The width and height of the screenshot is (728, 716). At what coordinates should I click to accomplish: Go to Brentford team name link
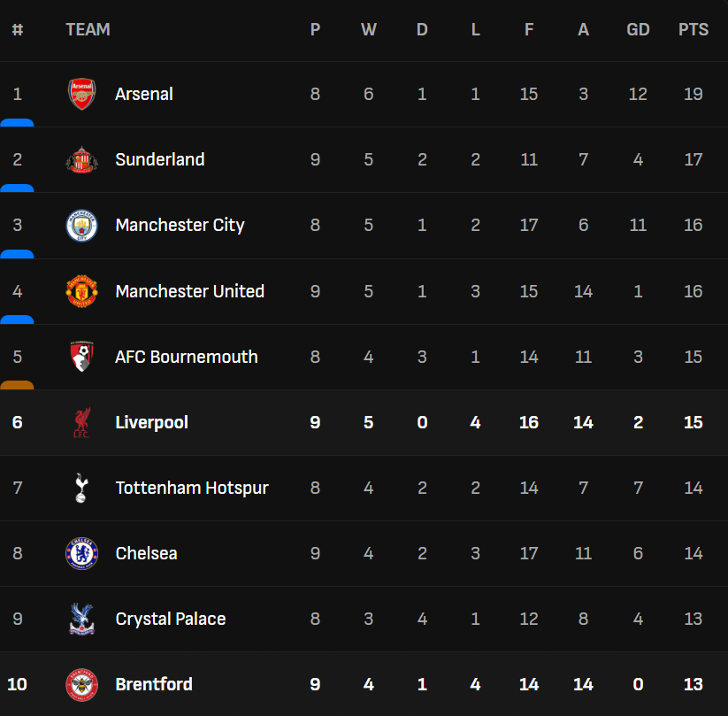click(x=154, y=684)
